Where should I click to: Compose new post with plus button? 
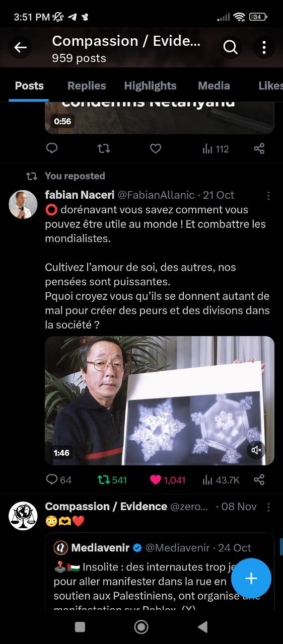(x=251, y=578)
